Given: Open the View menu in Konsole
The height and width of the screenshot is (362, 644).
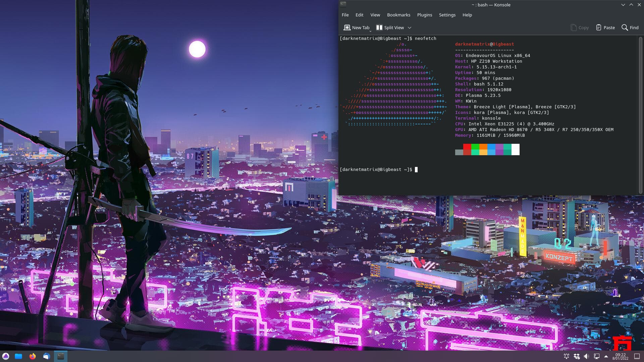Looking at the screenshot, I should pyautogui.click(x=375, y=15).
